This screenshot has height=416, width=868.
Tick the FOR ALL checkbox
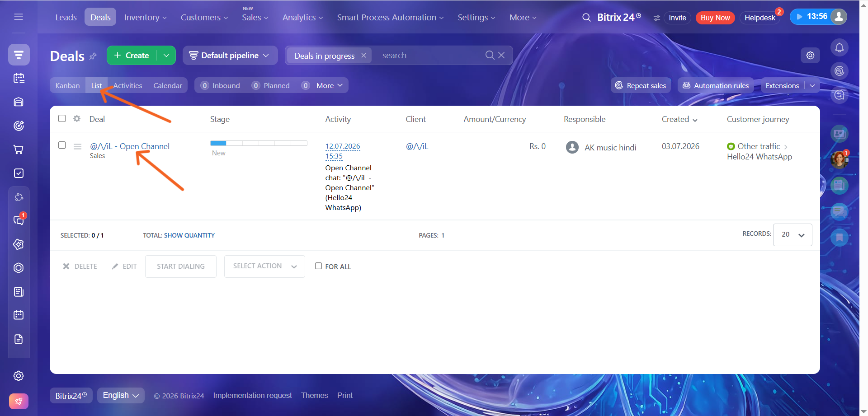click(318, 266)
